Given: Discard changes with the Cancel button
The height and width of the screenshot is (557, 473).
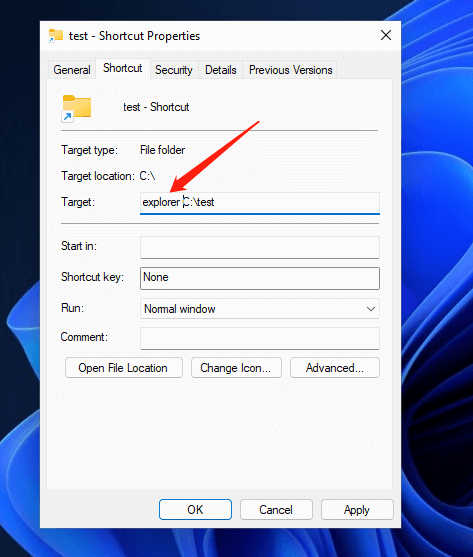Looking at the screenshot, I should click(x=276, y=509).
